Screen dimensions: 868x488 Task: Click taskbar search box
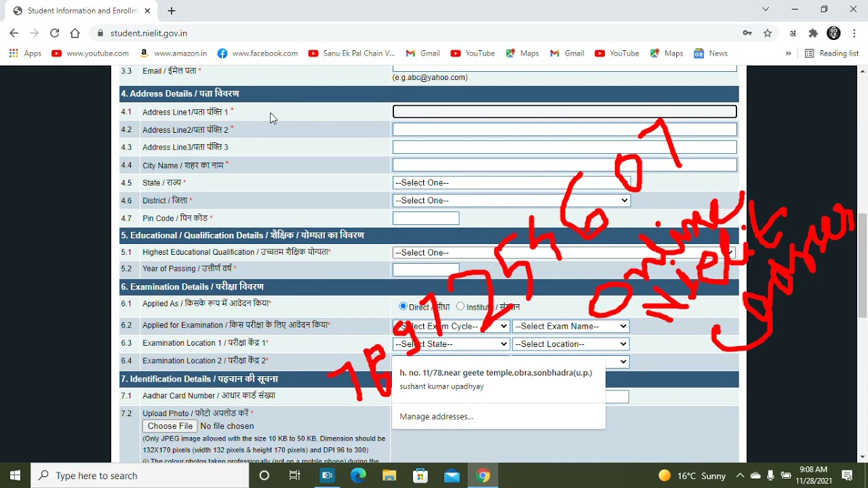[140, 476]
